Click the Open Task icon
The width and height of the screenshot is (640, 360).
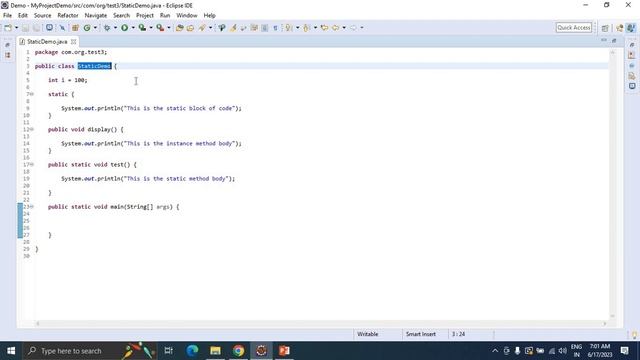point(190,28)
